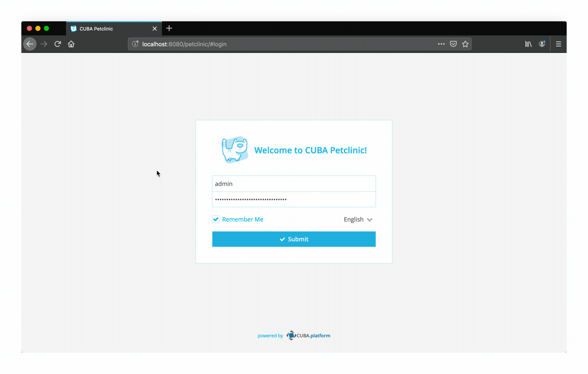Open the Firefox hamburger menu
Viewport: 588px width, 374px height.
coord(558,44)
